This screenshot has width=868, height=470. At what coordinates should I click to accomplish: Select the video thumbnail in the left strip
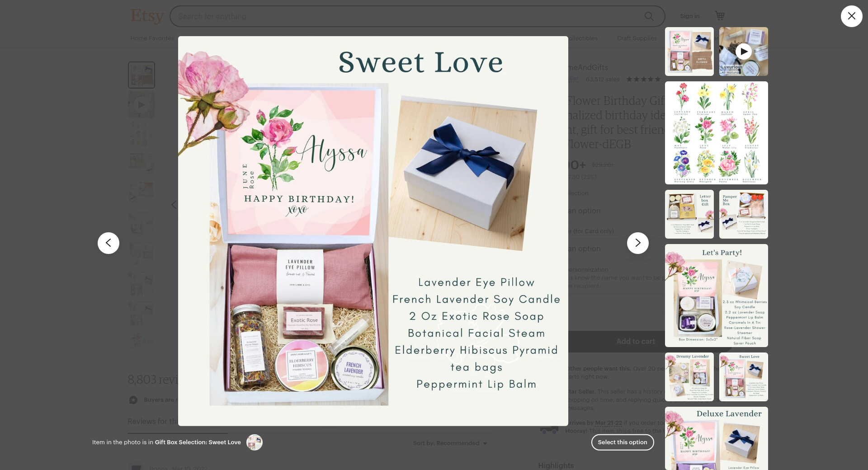(142, 105)
